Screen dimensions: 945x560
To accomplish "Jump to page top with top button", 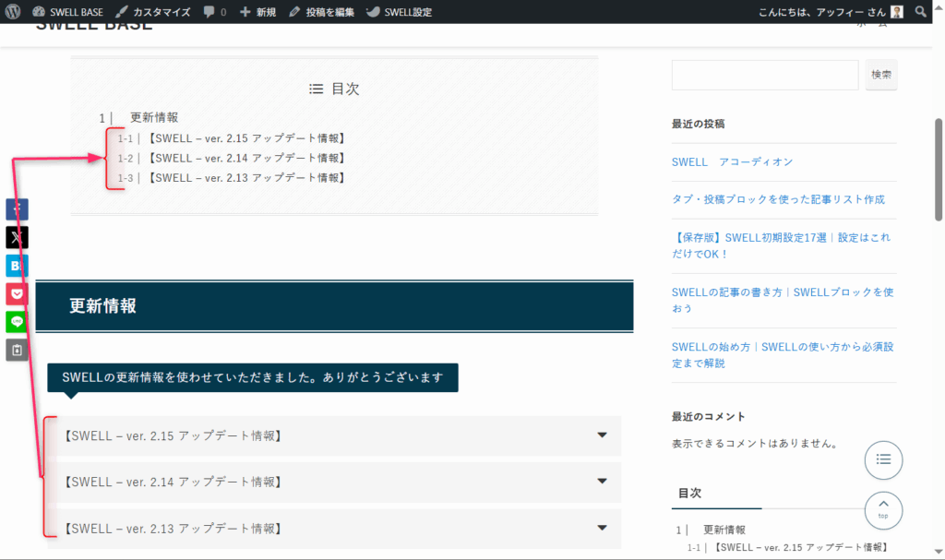I will 883,510.
